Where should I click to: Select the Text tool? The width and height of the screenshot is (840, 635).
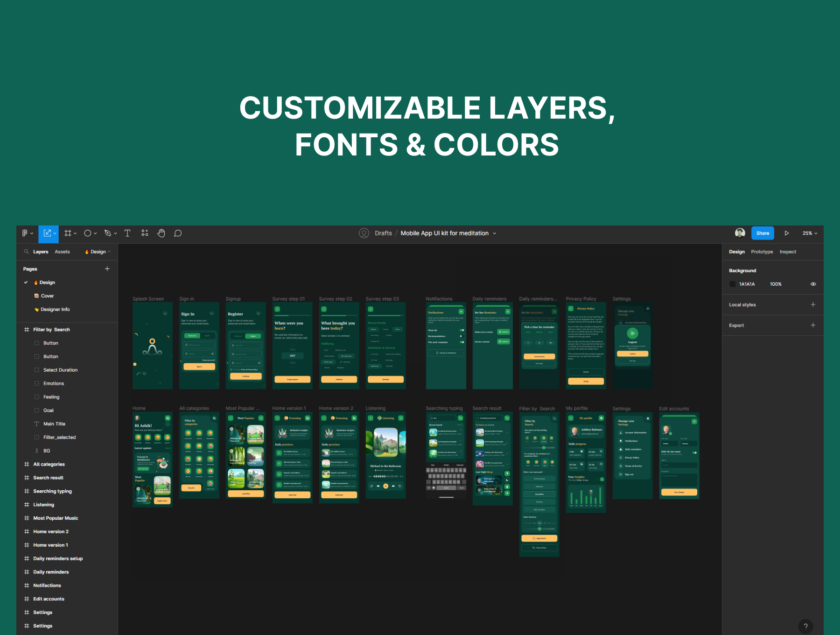click(x=127, y=233)
